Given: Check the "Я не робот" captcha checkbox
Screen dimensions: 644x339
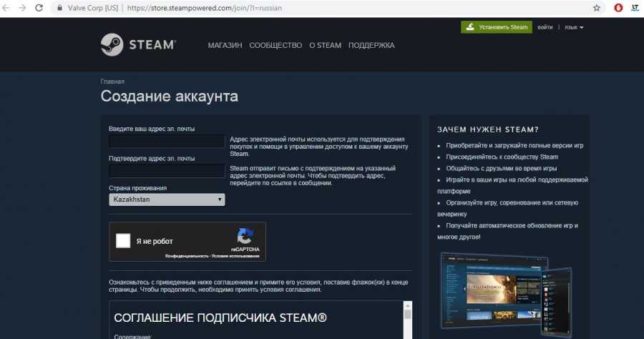Looking at the screenshot, I should 123,241.
